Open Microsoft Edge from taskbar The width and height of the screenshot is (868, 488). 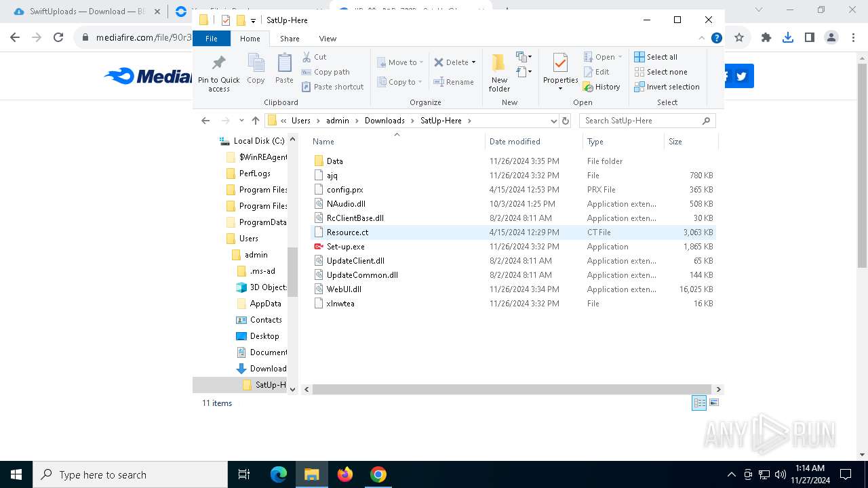(279, 474)
